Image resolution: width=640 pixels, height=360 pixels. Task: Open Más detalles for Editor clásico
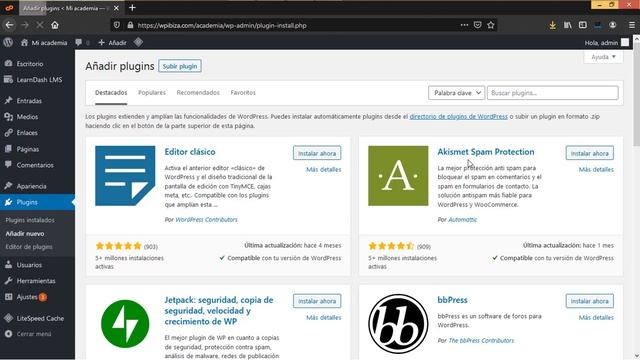324,169
